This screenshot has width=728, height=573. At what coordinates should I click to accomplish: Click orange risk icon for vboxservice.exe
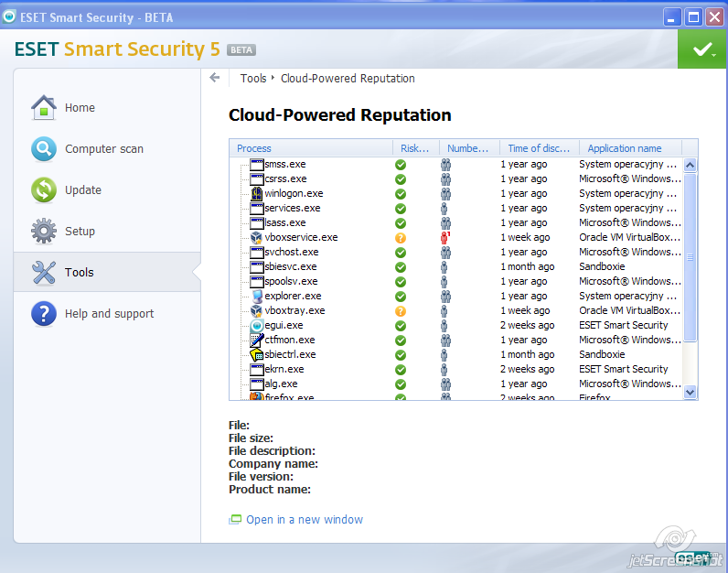point(401,238)
